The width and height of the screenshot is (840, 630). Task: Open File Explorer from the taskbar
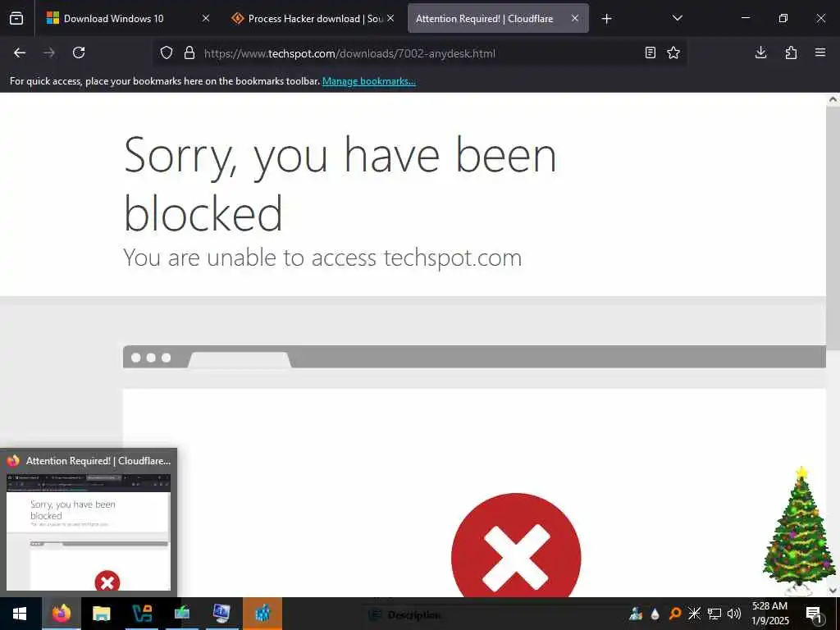101,614
